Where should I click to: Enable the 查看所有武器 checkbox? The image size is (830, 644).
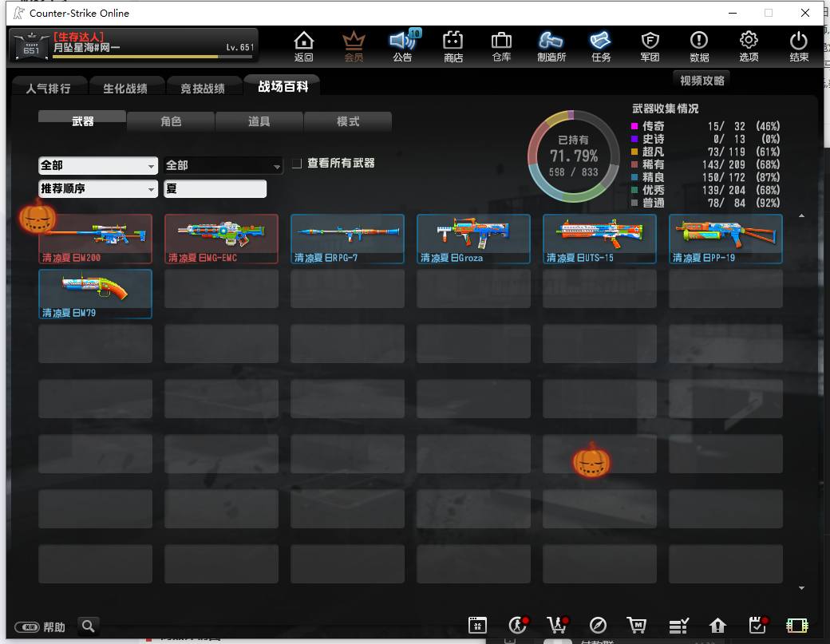297,163
